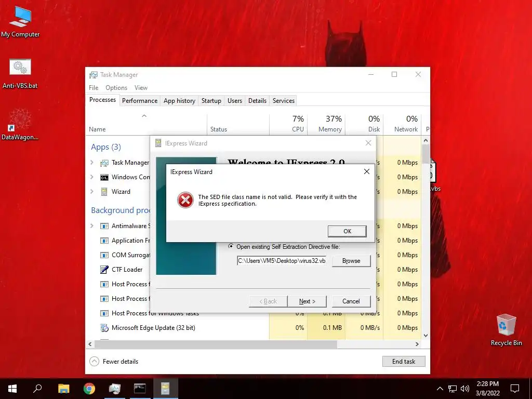The image size is (532, 399).
Task: Expand the Wizard app row
Action: point(91,191)
